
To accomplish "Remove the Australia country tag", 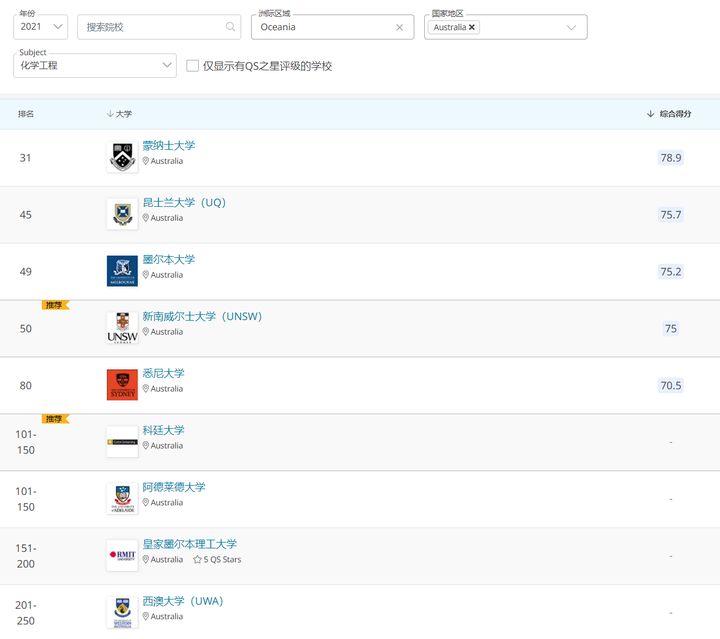I will (x=472, y=27).
